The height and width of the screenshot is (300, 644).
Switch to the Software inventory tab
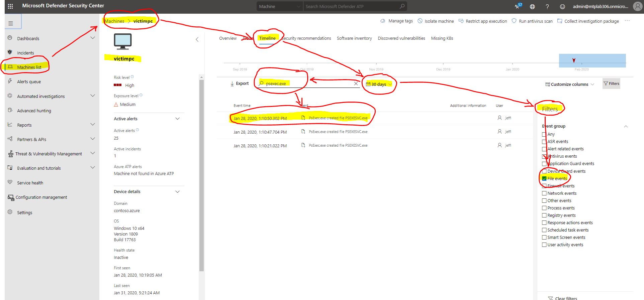(354, 38)
